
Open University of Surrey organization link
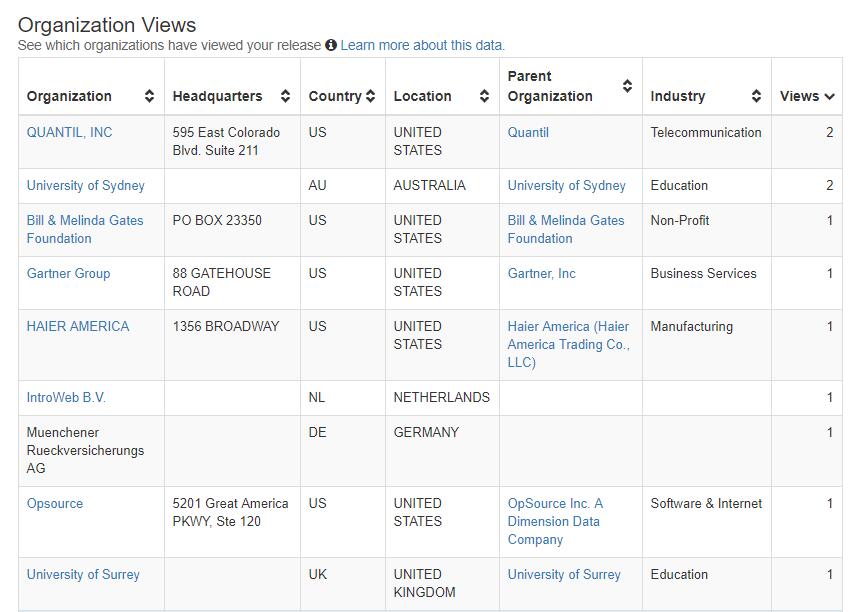tap(83, 575)
